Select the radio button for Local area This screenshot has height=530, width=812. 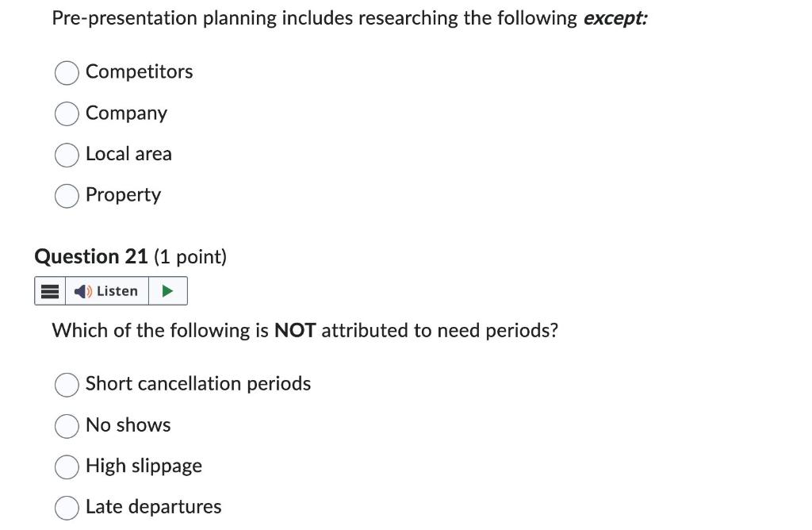67,155
